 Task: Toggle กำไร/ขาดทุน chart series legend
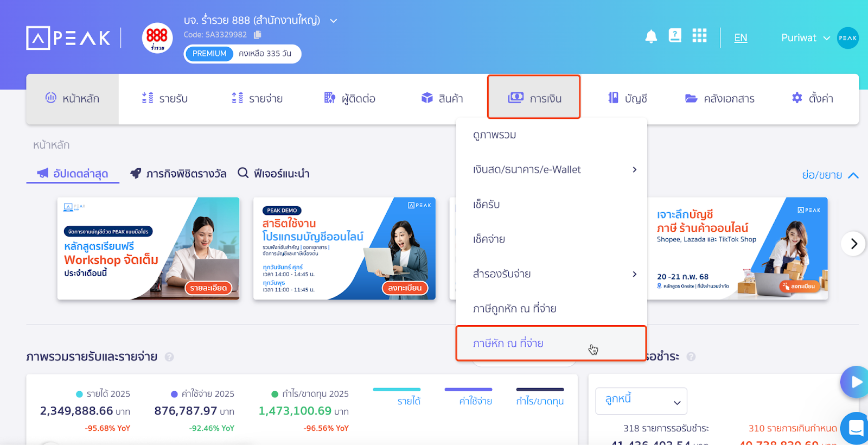(x=540, y=397)
